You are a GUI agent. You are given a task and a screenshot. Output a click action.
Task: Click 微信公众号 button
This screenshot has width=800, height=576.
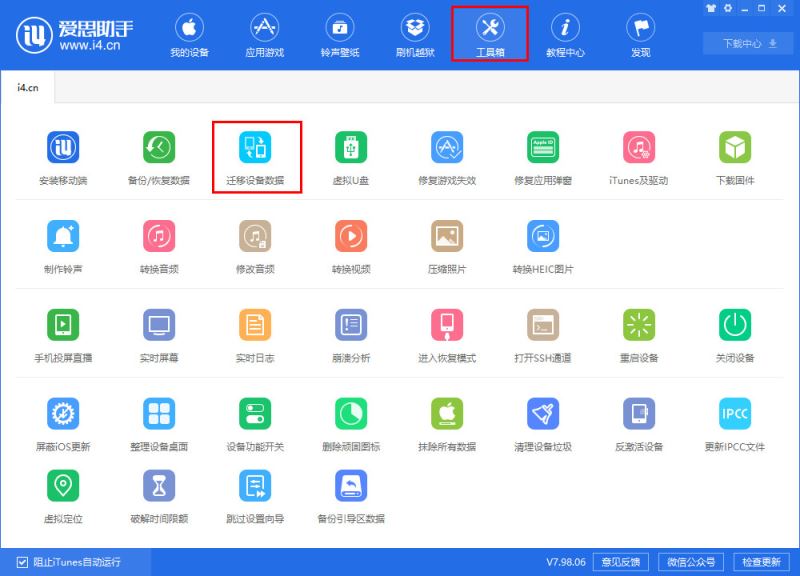coord(691,562)
